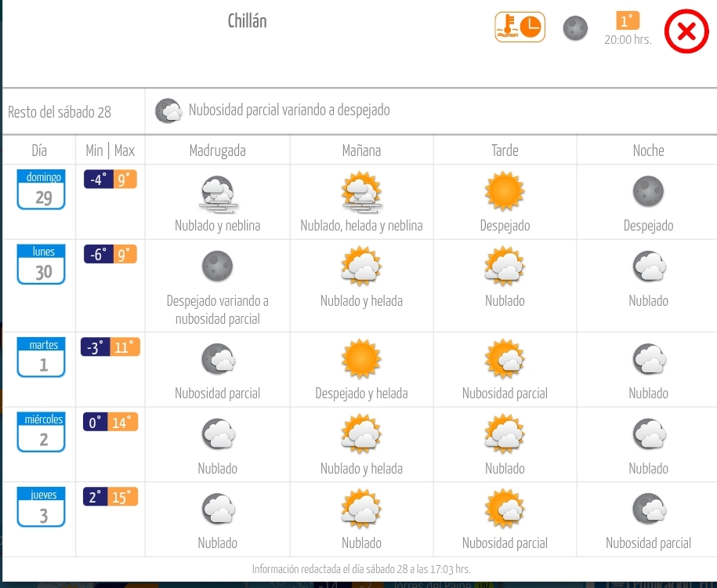Click Monday's early morning clear moon icon
Screen dimensions: 717x588
217,266
